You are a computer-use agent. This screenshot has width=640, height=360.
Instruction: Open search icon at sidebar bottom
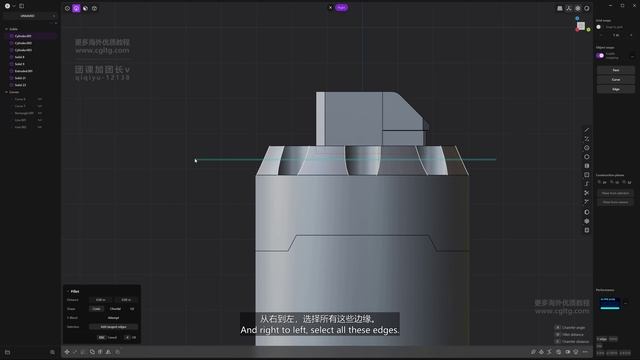(x=52, y=352)
